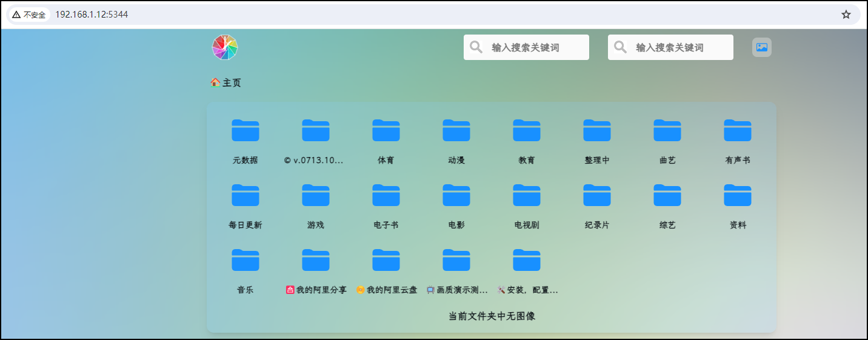
Task: Bookmark page with the star icon
Action: click(846, 15)
